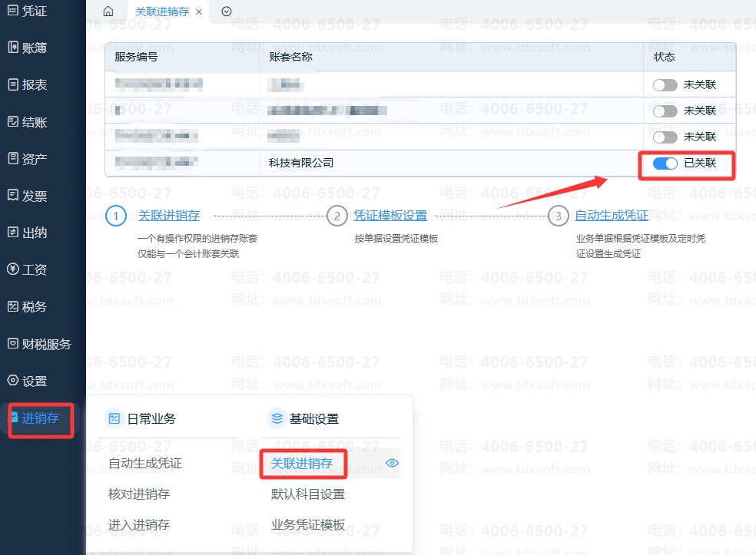756x555 pixels.
Task: Open 设置 in the sidebar
Action: tap(35, 381)
